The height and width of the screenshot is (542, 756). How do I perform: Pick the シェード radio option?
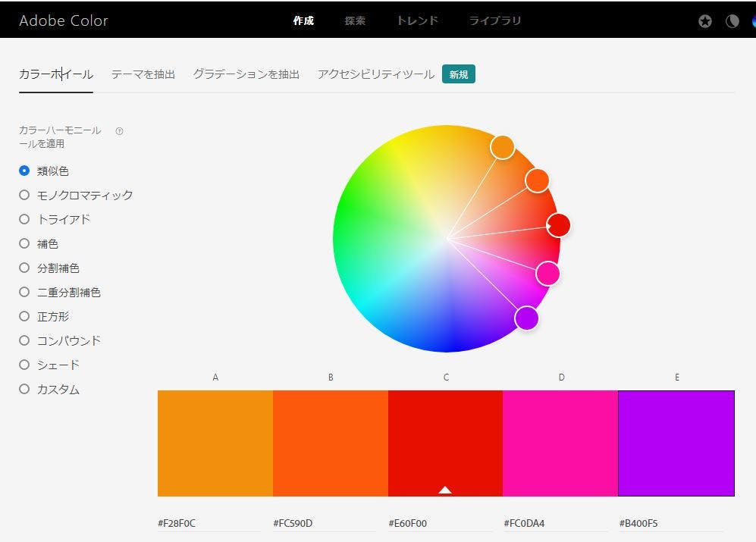[24, 365]
